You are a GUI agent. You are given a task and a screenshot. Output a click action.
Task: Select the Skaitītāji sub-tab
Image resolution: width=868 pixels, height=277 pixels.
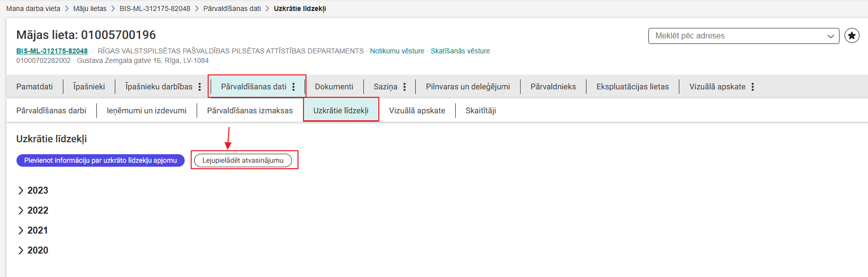481,111
